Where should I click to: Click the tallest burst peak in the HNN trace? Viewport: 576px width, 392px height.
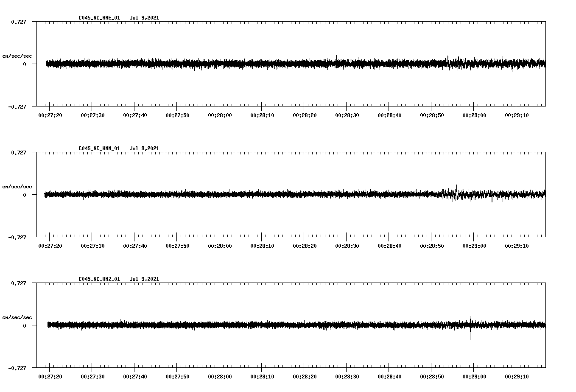tap(456, 188)
